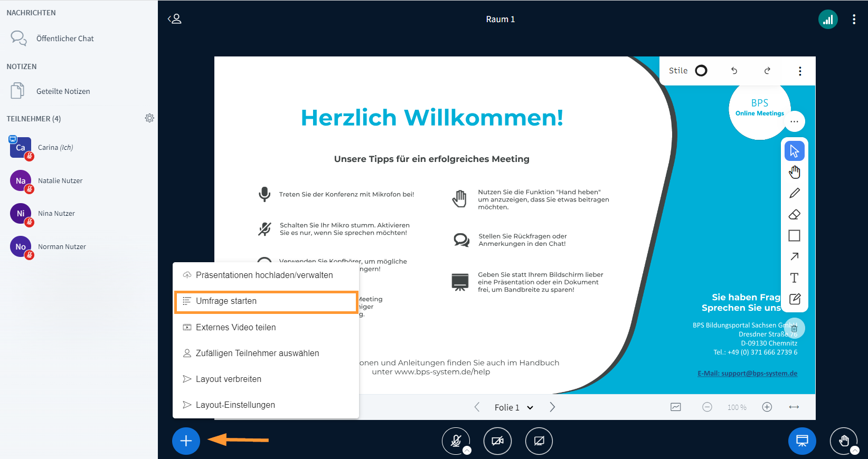
Task: Select the hand pan tool
Action: (794, 172)
